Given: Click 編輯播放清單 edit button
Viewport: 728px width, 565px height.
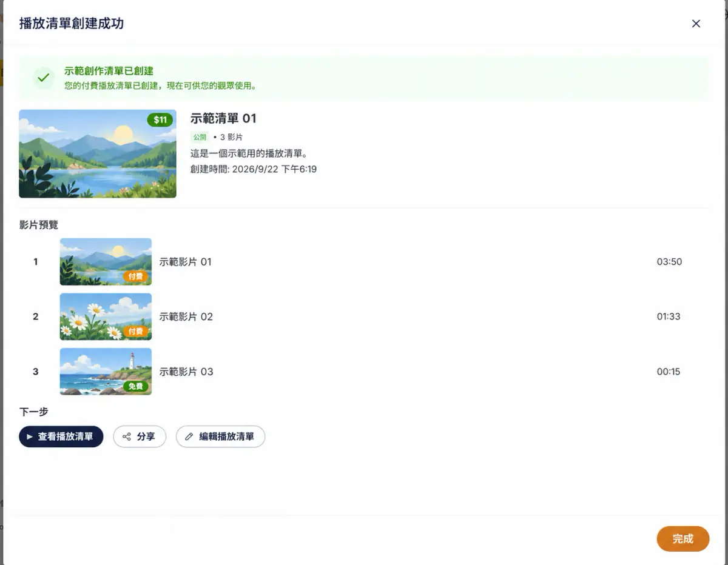Looking at the screenshot, I should point(220,436).
